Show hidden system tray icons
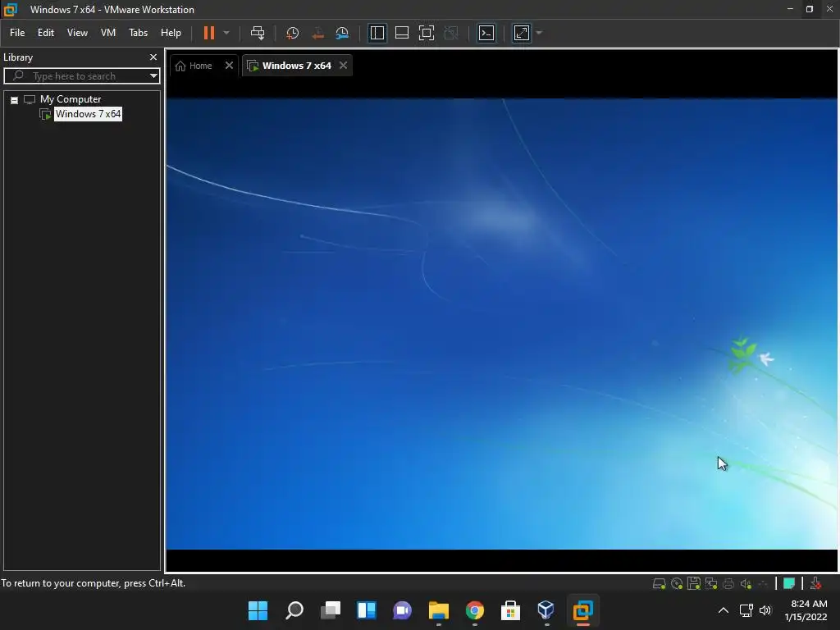Screen dimensions: 840x630 click(724, 610)
